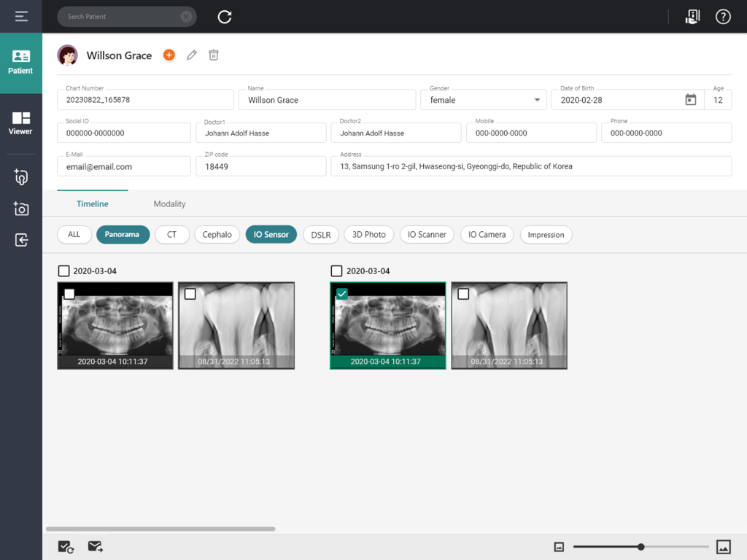Uncheck the selected panorama thumbnail checkbox

pos(342,294)
